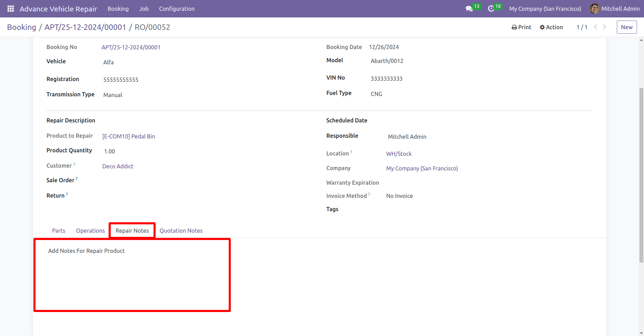Switch to the Operations tab
The height and width of the screenshot is (336, 644).
pyautogui.click(x=91, y=231)
